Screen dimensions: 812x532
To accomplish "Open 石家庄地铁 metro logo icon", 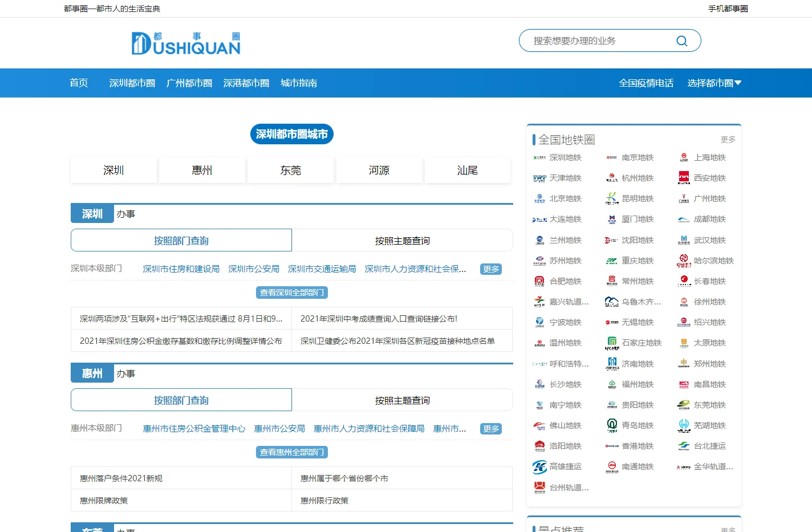I will (x=612, y=343).
